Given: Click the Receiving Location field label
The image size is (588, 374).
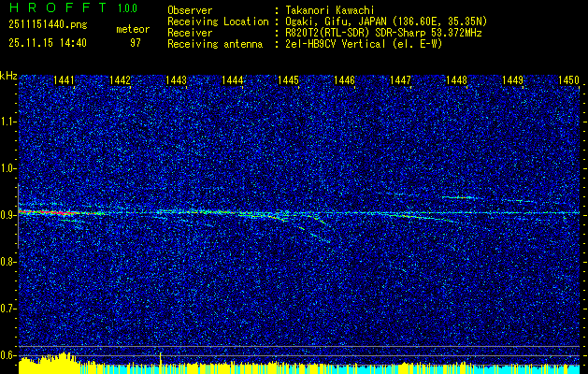Looking at the screenshot, I should (x=218, y=22).
